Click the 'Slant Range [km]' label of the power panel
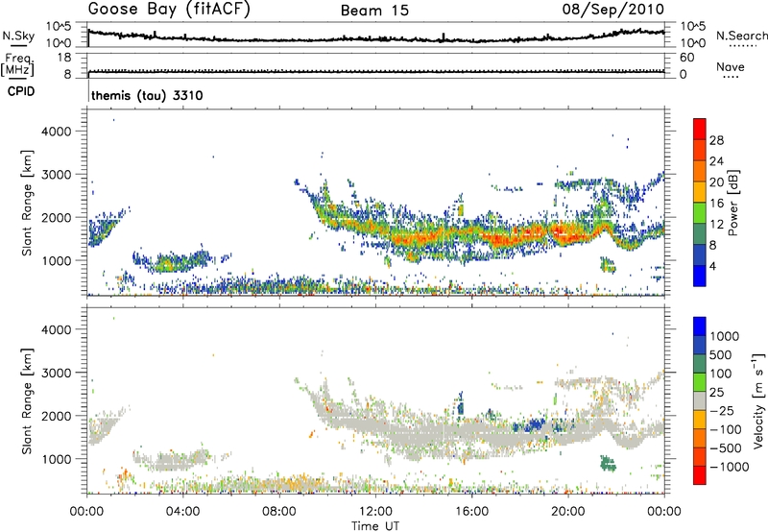This screenshot has height=532, width=768. (x=27, y=203)
